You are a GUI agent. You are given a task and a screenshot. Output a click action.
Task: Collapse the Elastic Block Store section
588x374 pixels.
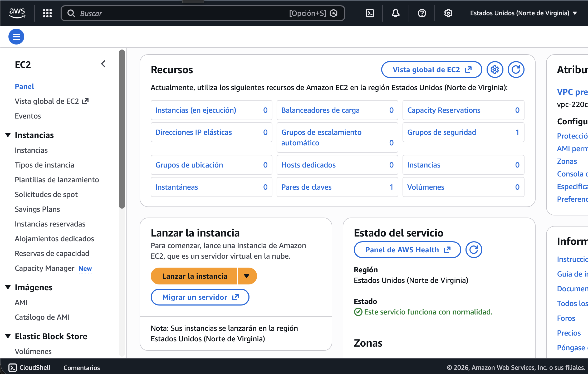[8, 336]
